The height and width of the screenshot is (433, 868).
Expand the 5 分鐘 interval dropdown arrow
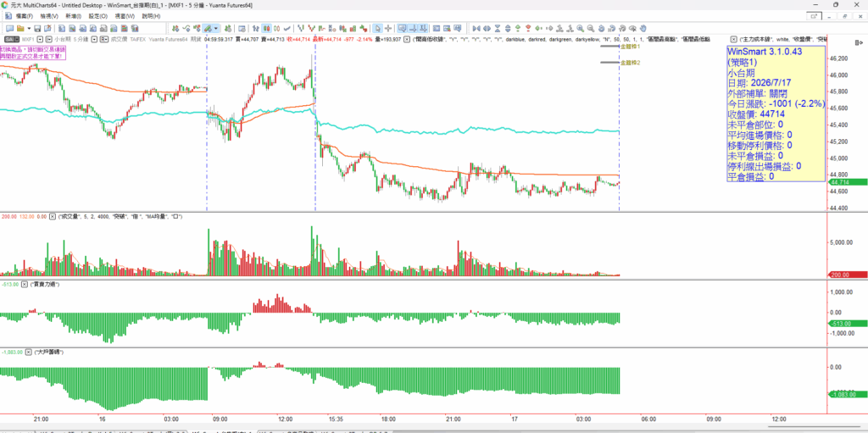pyautogui.click(x=95, y=39)
